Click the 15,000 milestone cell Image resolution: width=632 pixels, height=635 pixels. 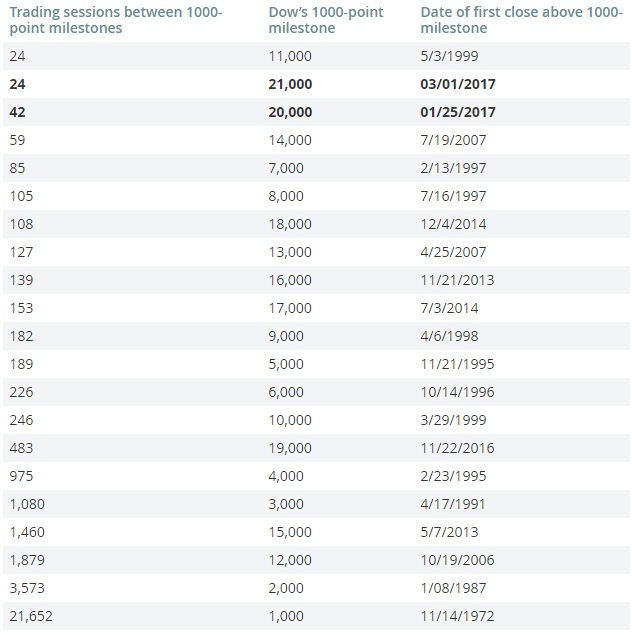tap(291, 532)
